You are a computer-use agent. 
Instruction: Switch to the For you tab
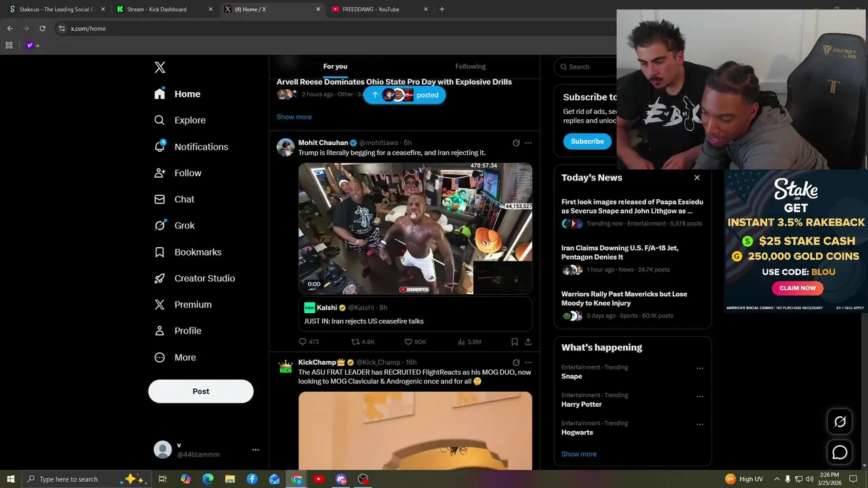pyautogui.click(x=335, y=66)
